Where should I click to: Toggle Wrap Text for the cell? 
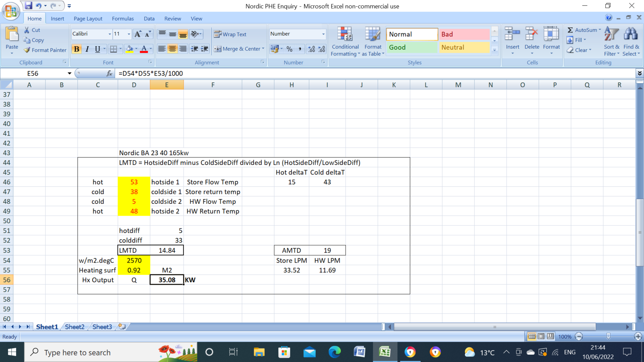pyautogui.click(x=230, y=35)
